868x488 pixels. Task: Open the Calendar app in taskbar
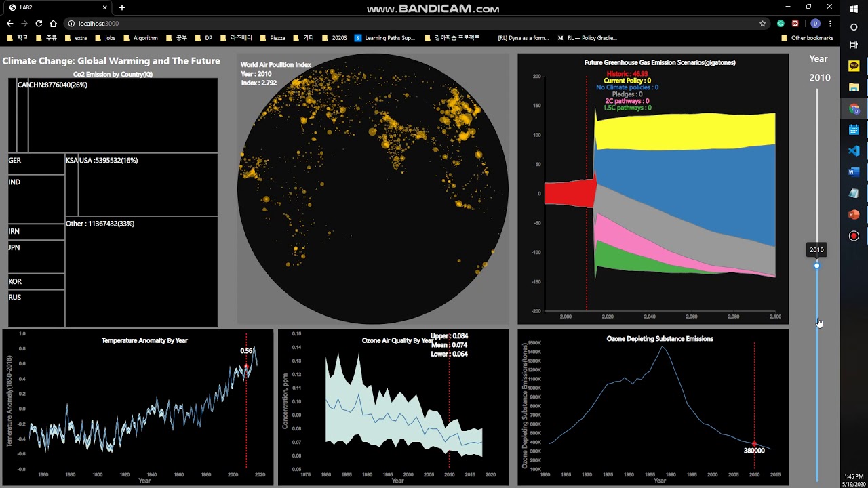[x=854, y=129]
